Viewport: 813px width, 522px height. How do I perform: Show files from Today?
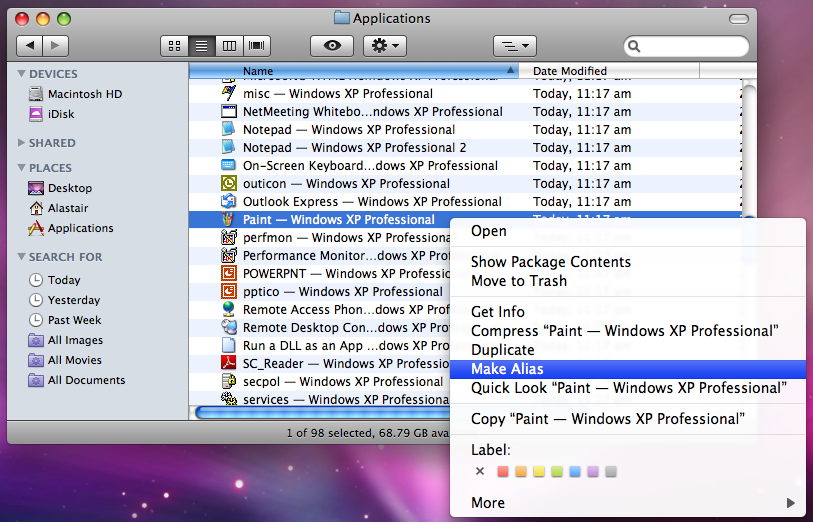[x=54, y=280]
